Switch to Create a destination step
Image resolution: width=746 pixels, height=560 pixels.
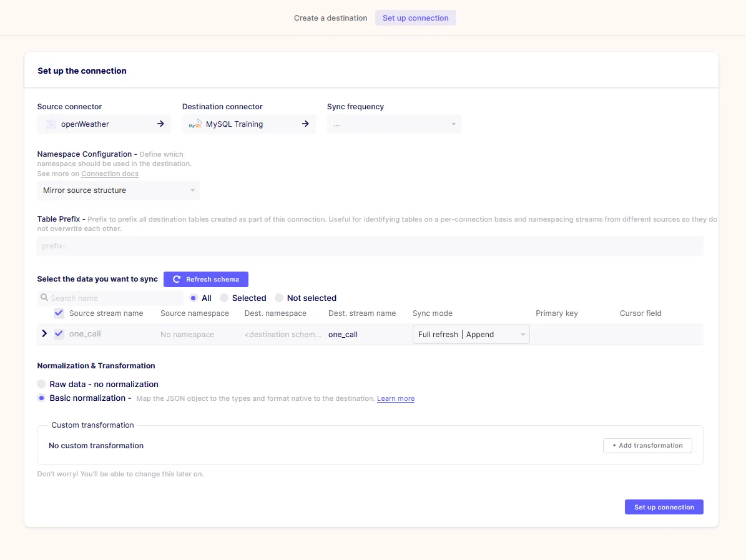click(331, 18)
